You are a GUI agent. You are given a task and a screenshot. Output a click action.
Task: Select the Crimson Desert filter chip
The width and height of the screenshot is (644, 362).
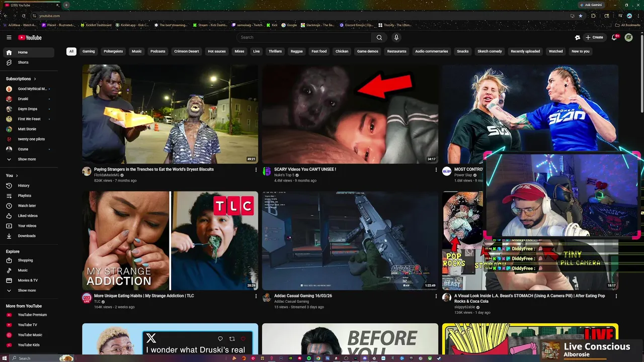[187, 51]
